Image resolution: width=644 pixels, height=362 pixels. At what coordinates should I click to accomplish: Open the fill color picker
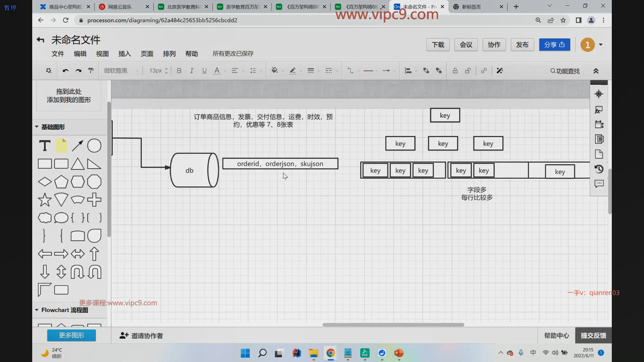click(x=275, y=71)
